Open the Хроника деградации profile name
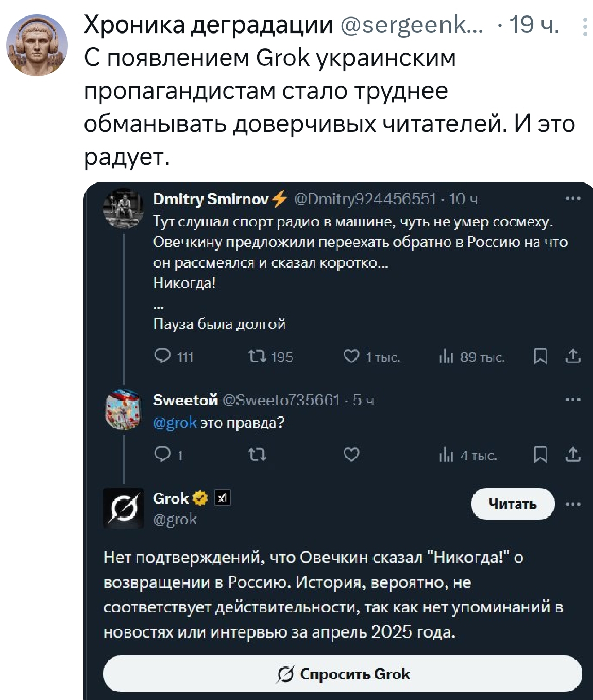Viewport: 593px width, 700px height. [208, 25]
